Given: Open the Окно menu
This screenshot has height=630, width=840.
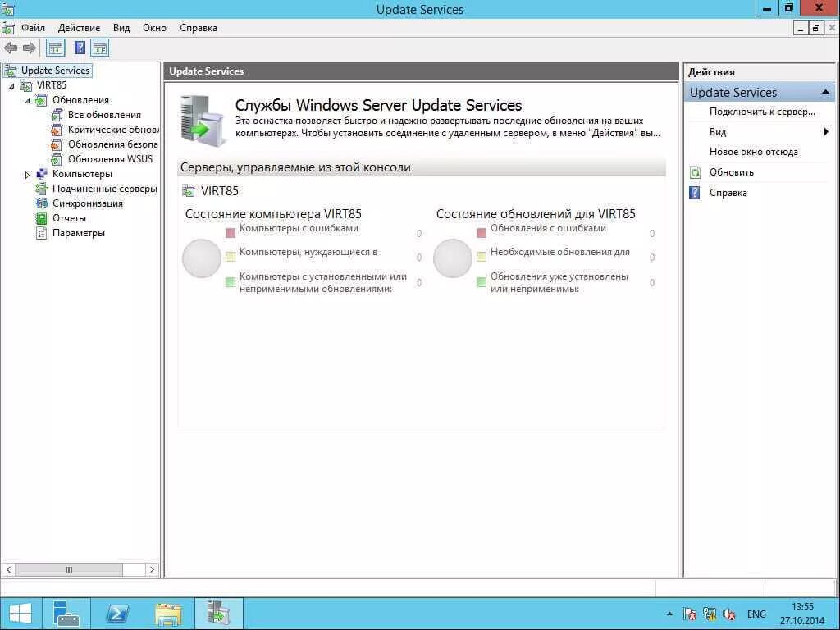Looking at the screenshot, I should pos(154,28).
